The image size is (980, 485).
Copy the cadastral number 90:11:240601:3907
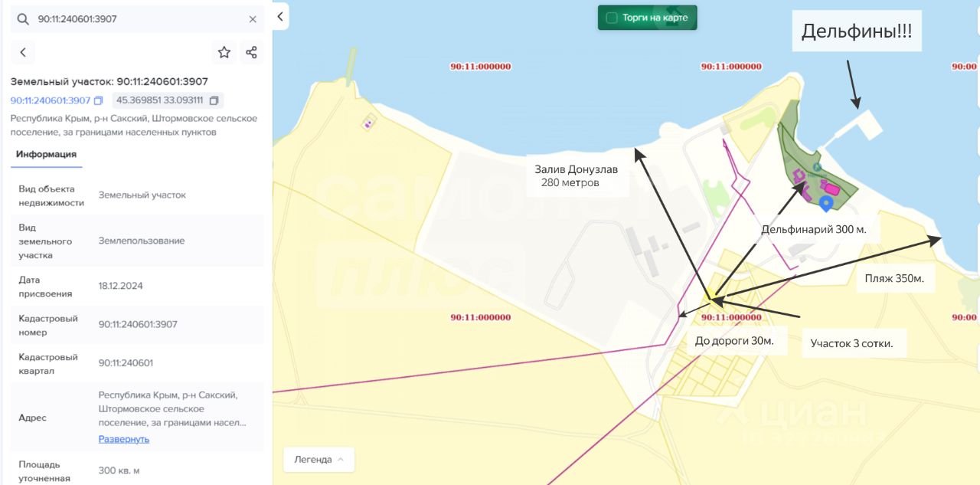pos(98,100)
